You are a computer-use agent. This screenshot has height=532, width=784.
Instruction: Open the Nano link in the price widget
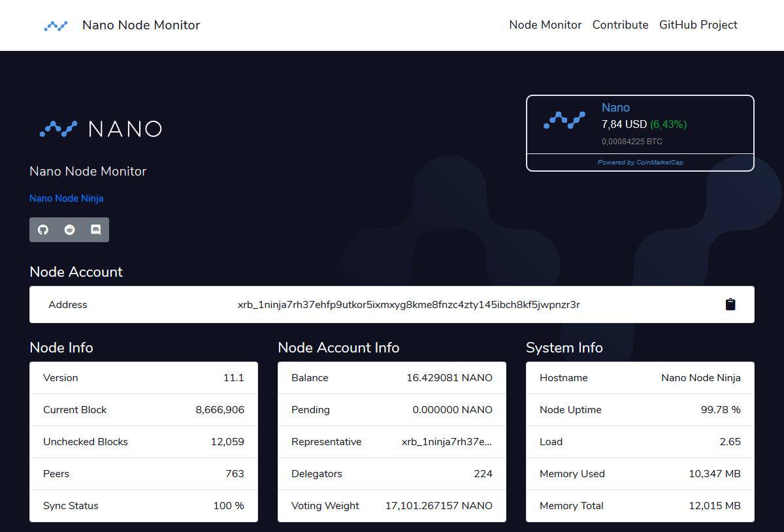[x=615, y=108]
